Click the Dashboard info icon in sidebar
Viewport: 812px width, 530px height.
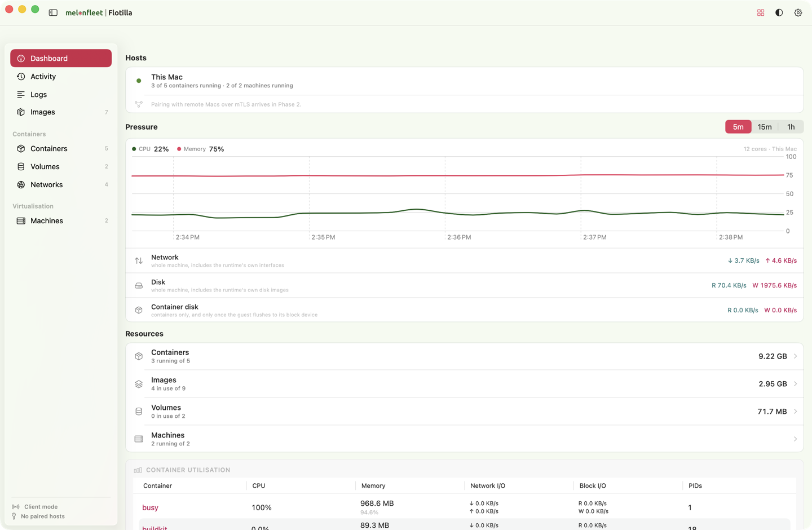21,59
